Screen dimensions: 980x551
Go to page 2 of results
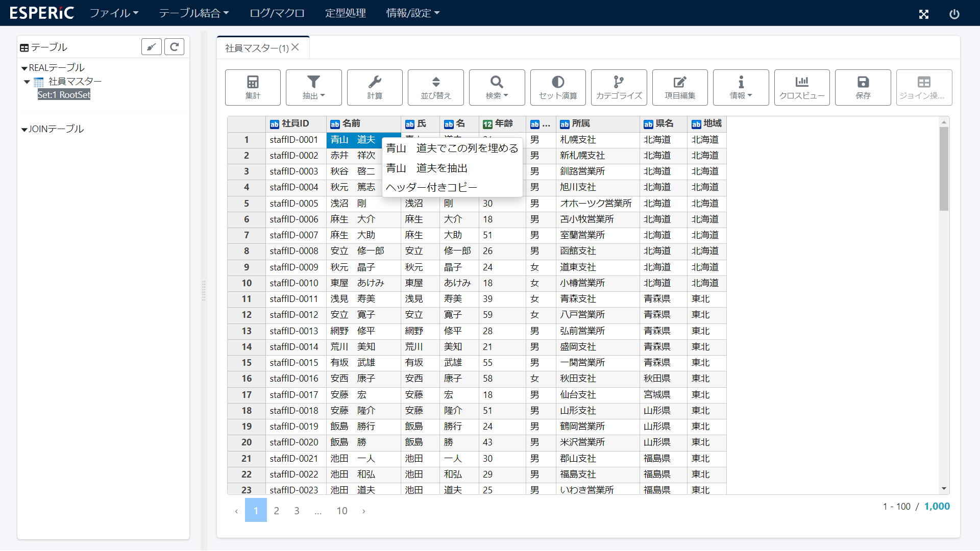tap(276, 511)
